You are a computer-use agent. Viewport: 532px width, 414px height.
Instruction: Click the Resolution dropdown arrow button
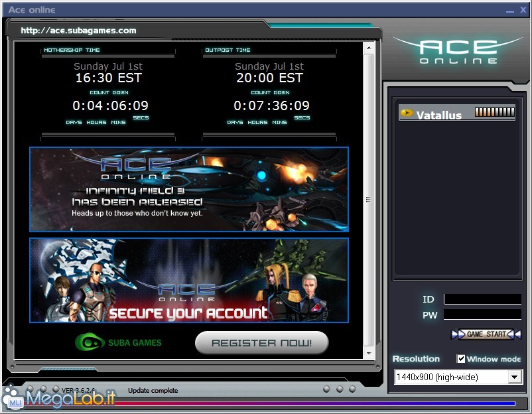click(x=514, y=377)
